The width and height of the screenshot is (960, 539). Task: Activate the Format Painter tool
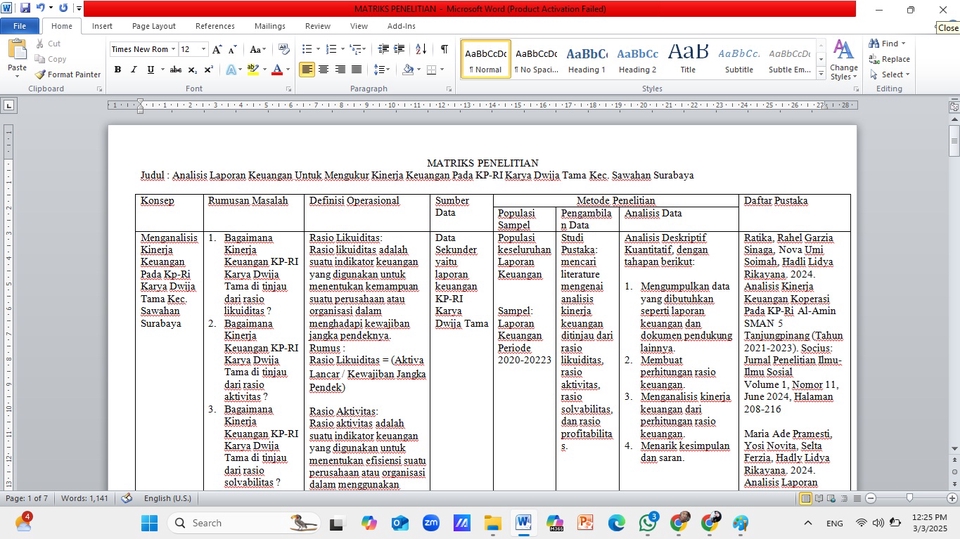click(67, 74)
